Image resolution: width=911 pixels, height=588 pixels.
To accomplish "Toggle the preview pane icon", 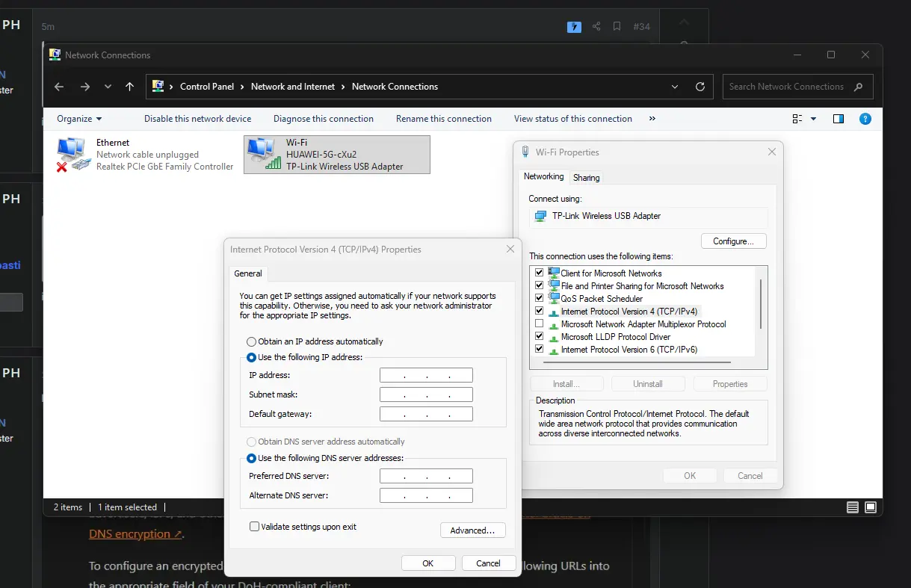I will coord(839,119).
